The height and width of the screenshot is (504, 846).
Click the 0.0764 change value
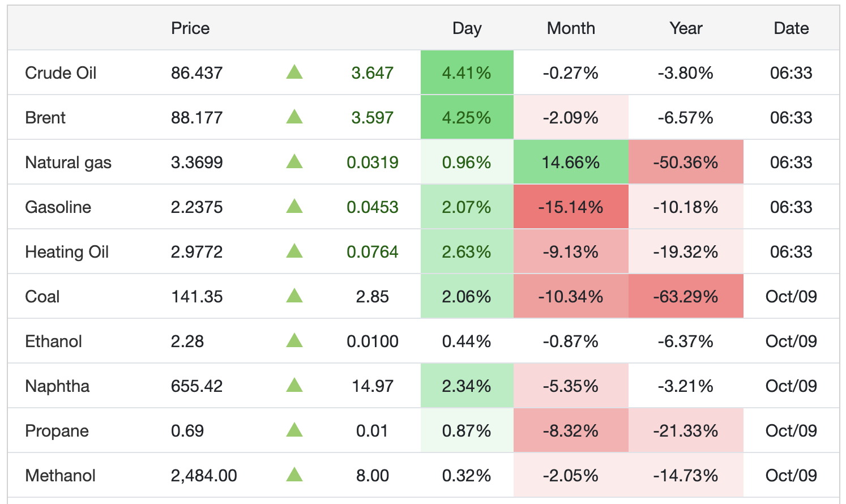click(x=373, y=252)
